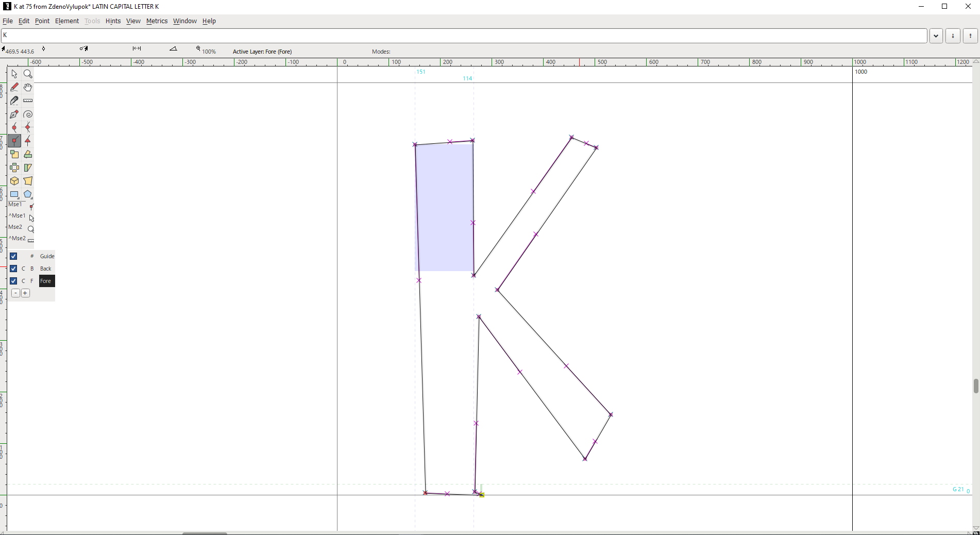
Task: Open the Point menu
Action: pos(42,21)
